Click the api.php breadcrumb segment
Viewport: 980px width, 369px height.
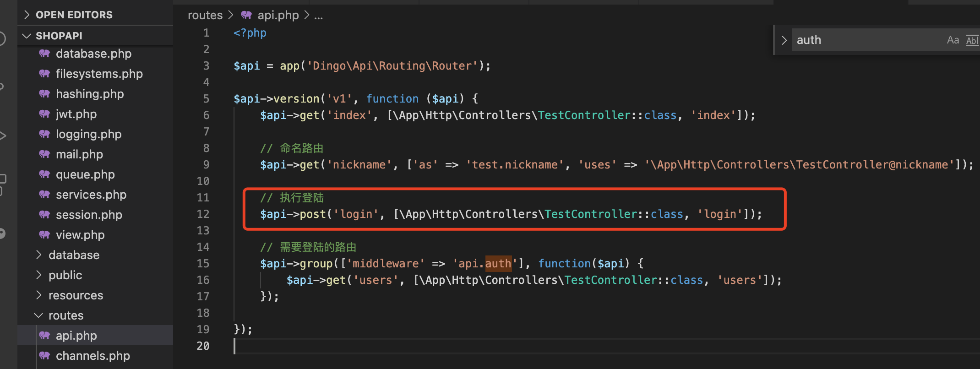pyautogui.click(x=278, y=15)
